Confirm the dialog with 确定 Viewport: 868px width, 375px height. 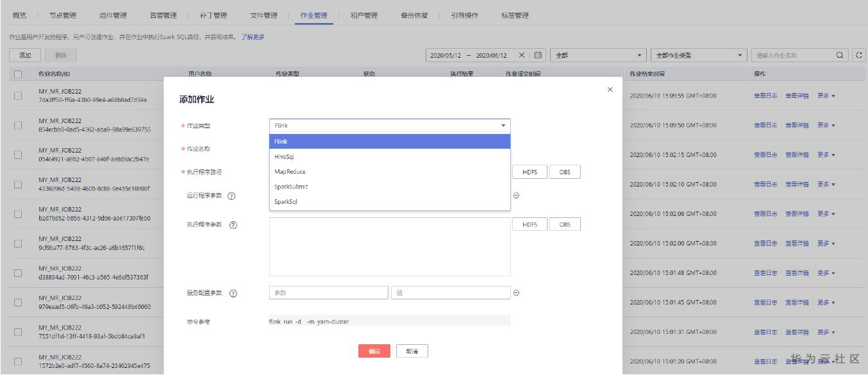tap(374, 351)
